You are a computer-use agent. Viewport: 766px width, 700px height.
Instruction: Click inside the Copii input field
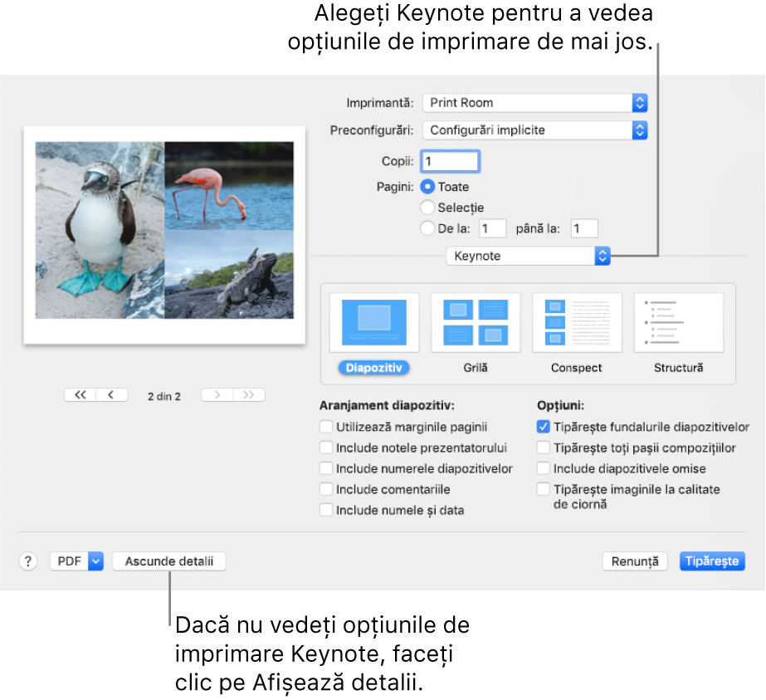[450, 161]
